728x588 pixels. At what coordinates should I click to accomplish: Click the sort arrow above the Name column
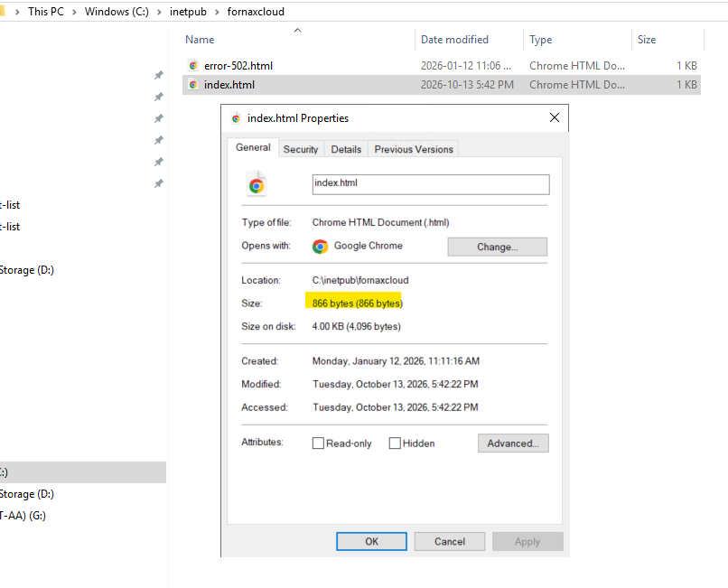click(297, 30)
